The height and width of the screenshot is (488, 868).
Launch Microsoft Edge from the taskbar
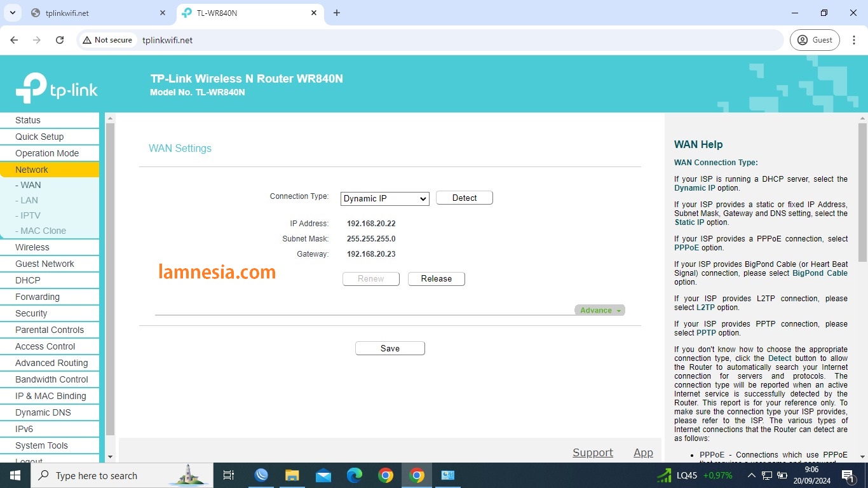pos(355,475)
